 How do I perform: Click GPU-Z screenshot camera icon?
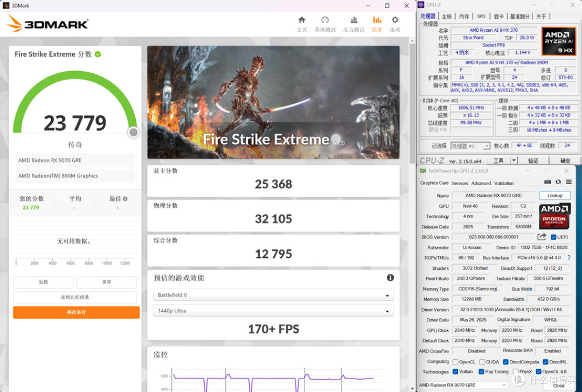[x=548, y=182]
